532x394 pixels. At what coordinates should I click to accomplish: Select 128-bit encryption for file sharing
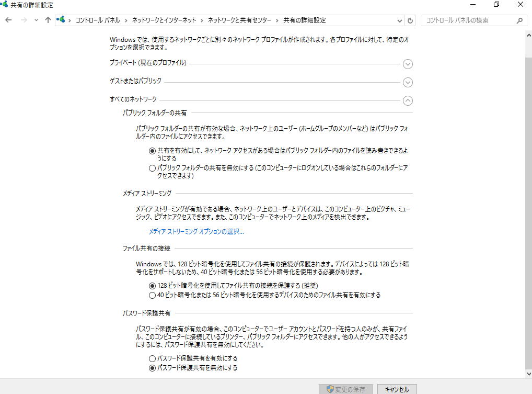click(x=153, y=286)
